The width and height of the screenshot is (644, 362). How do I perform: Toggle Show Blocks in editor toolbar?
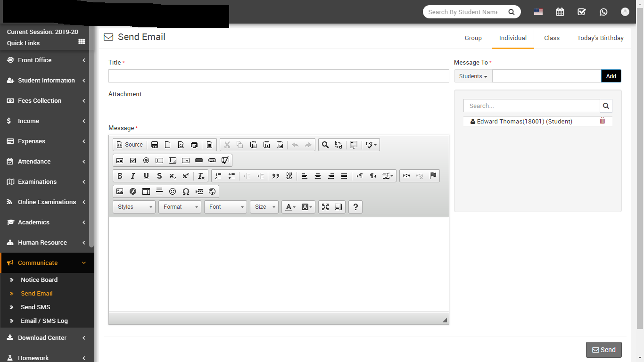(x=339, y=207)
